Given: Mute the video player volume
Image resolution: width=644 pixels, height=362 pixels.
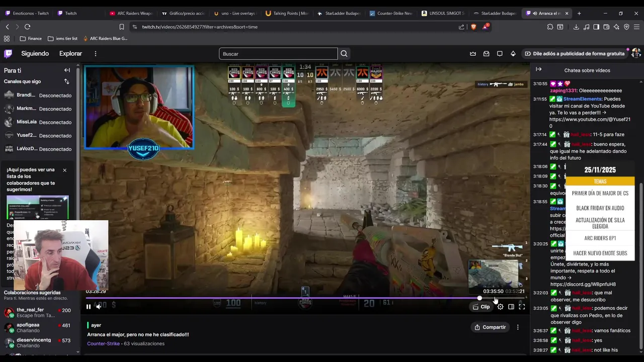Looking at the screenshot, I should tap(99, 307).
